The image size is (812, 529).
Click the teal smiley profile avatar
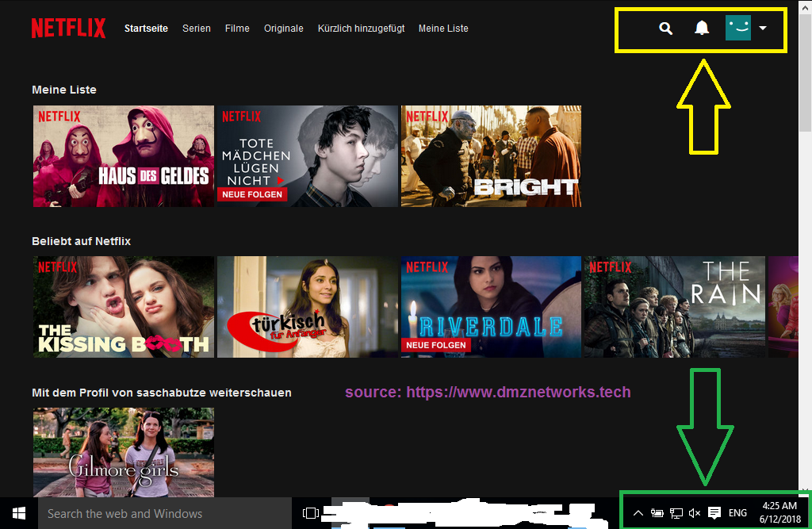point(738,28)
